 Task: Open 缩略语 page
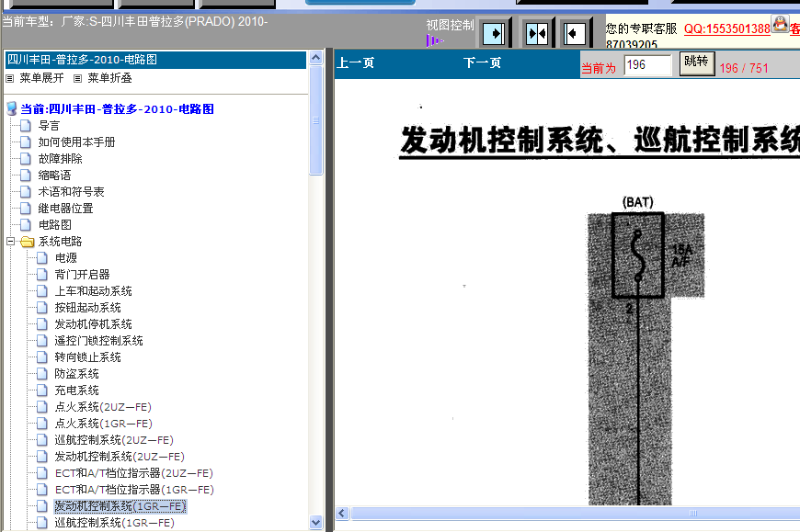point(54,175)
